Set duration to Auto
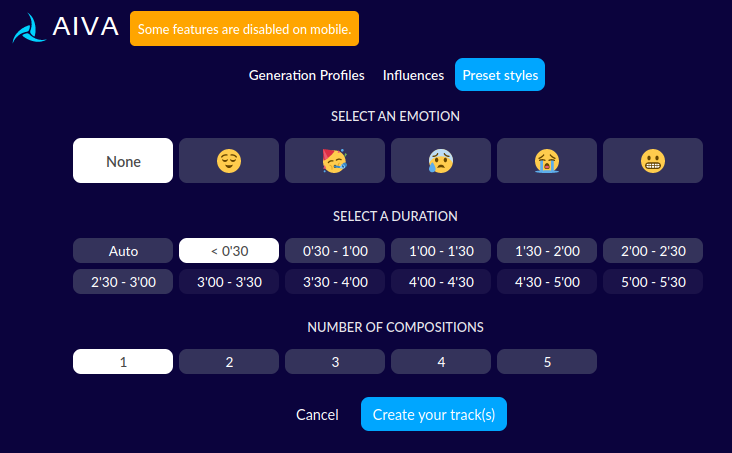The image size is (732, 453). coord(123,251)
